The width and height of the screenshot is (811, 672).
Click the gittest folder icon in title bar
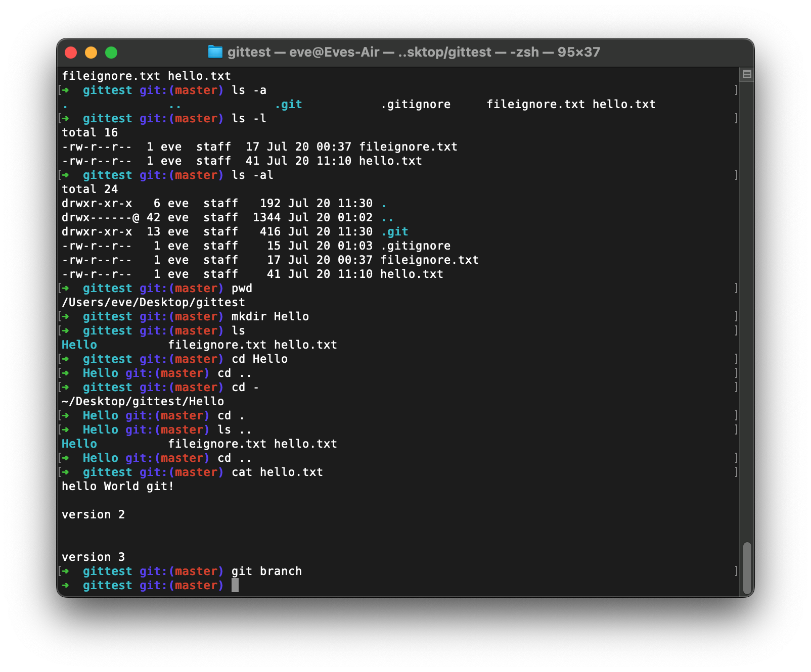215,52
